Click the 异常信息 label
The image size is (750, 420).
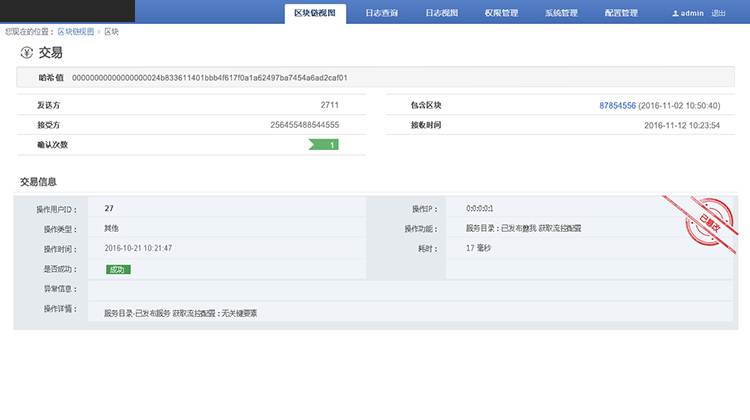click(60, 289)
